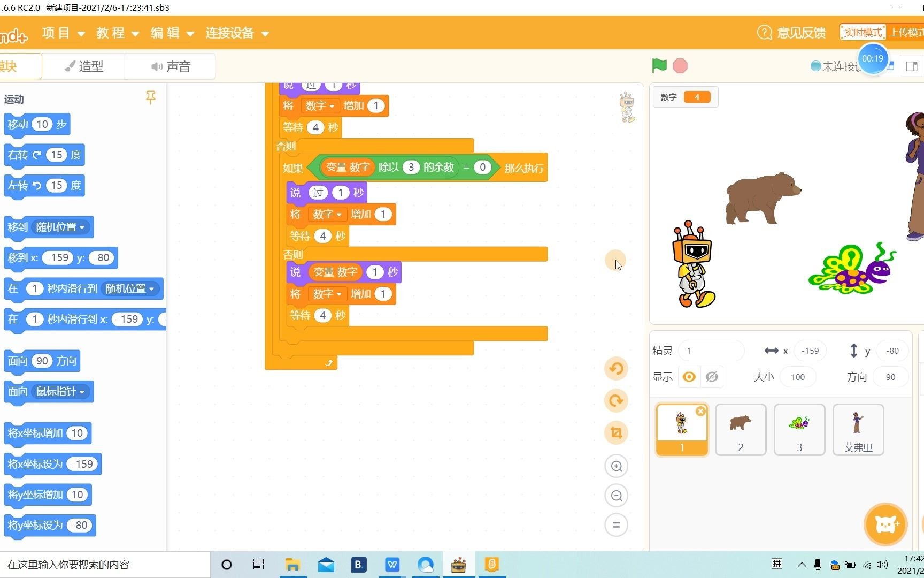Open the 数字 variable dropdown in a block
Screen dimensions: 924x578
click(x=320, y=105)
